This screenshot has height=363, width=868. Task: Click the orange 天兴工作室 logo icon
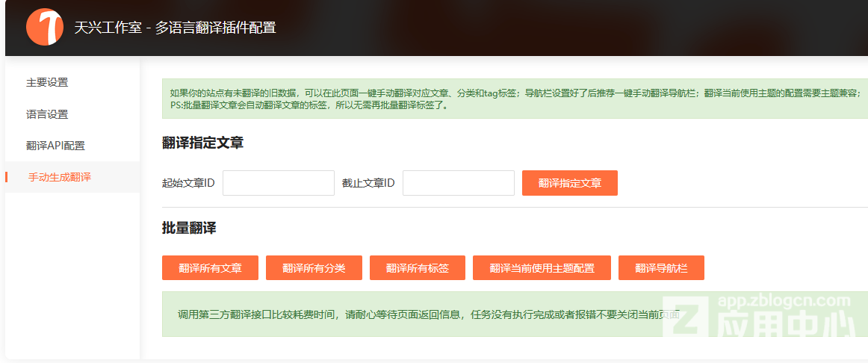tap(44, 27)
